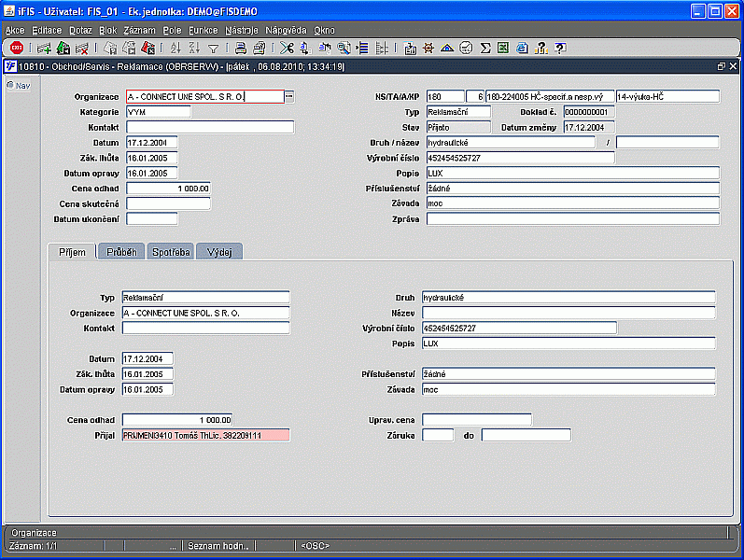The height and width of the screenshot is (560, 744).
Task: Click the ship's wheel icon
Action: pos(428,48)
